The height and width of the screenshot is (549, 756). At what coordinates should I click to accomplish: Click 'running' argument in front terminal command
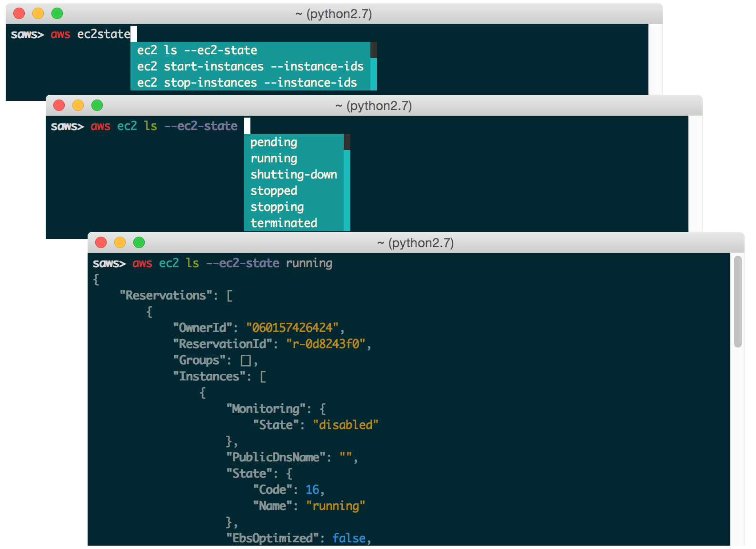309,263
